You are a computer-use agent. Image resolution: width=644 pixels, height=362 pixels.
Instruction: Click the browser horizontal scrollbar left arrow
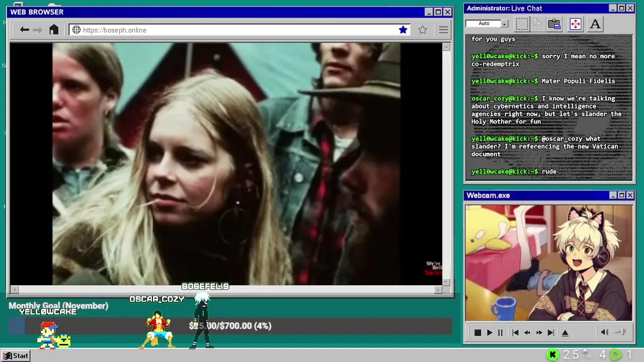coord(14,290)
